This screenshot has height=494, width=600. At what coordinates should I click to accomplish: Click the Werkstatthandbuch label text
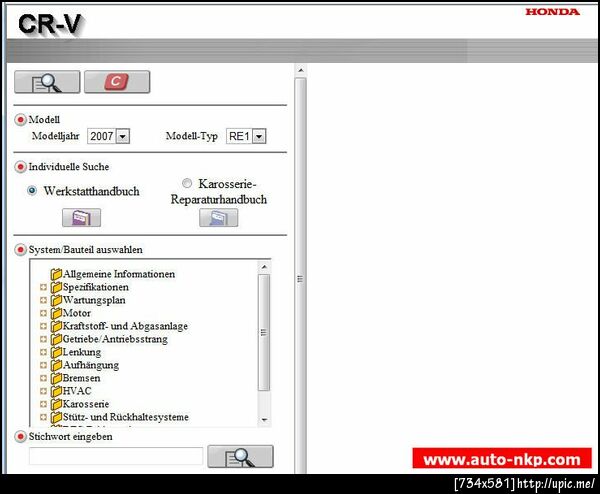91,191
